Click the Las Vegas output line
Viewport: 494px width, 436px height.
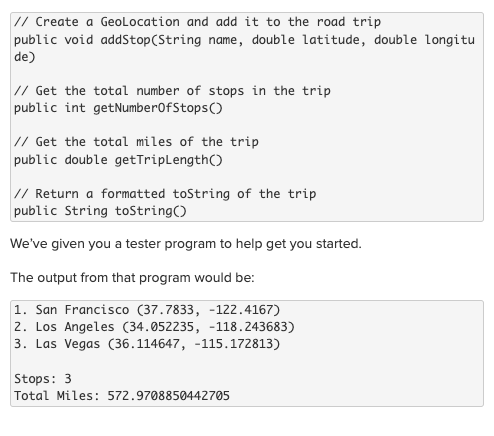(x=147, y=344)
